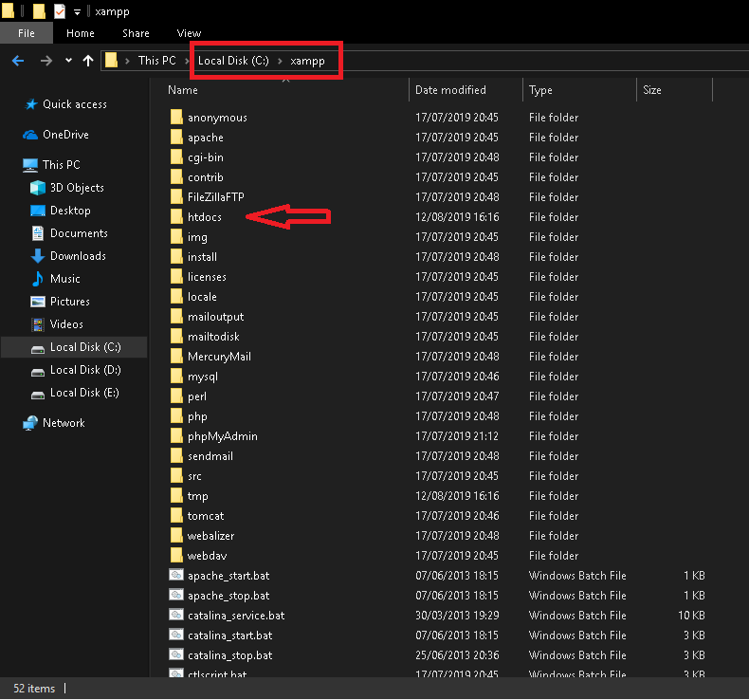This screenshot has width=749, height=700.
Task: Click the mailtodisk folder name
Action: (x=213, y=337)
